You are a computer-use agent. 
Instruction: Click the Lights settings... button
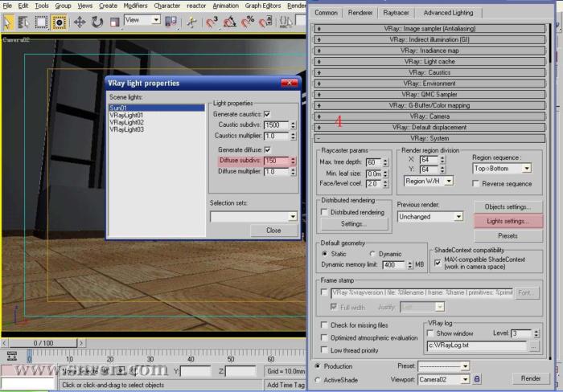click(508, 221)
